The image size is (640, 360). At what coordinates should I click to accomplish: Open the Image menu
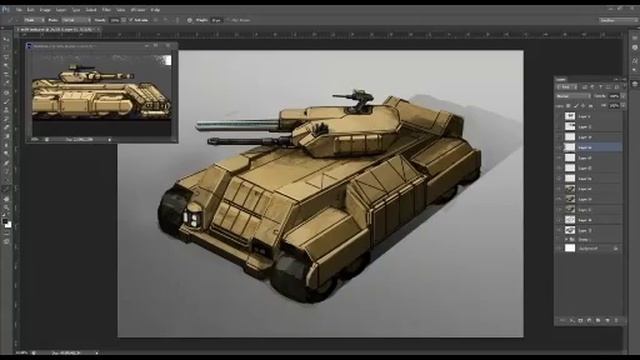pyautogui.click(x=45, y=10)
